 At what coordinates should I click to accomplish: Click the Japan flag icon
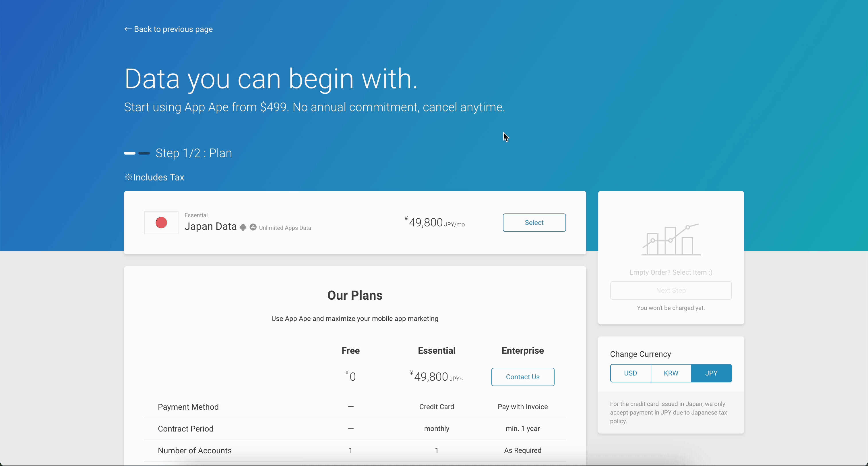161,223
